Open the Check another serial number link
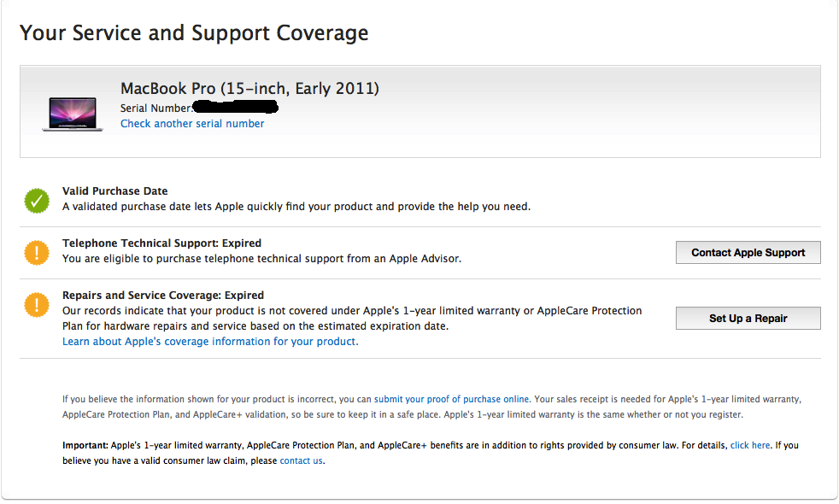This screenshot has width=839, height=504. click(x=192, y=124)
